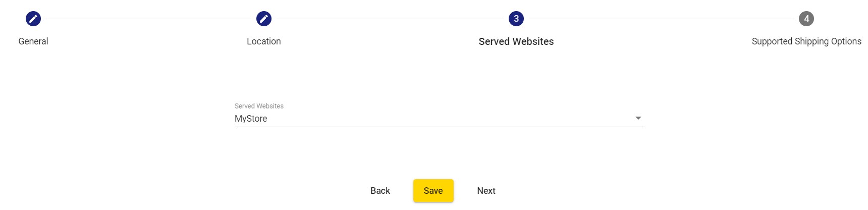868x210 pixels.
Task: Open the Served Websites select field
Action: 440,119
